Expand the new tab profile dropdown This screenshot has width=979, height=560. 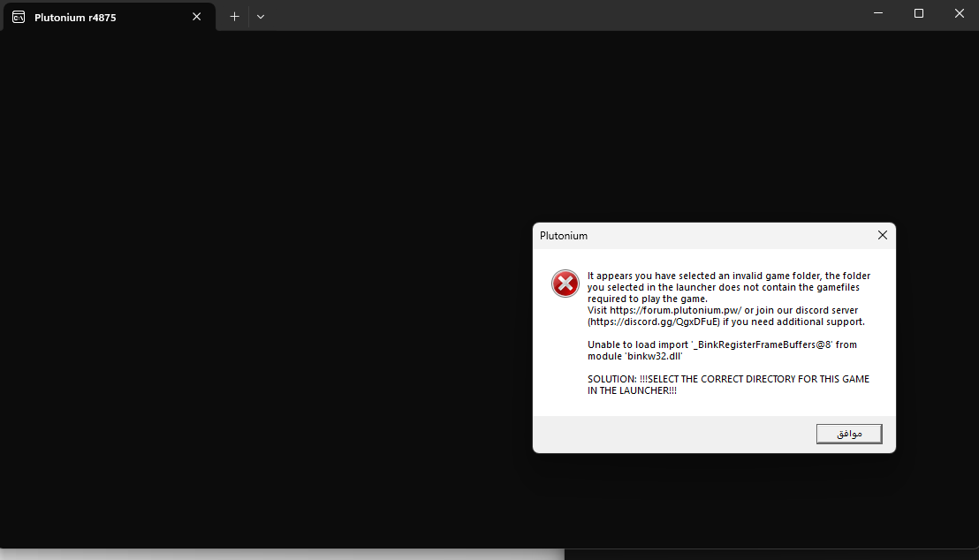tap(261, 17)
